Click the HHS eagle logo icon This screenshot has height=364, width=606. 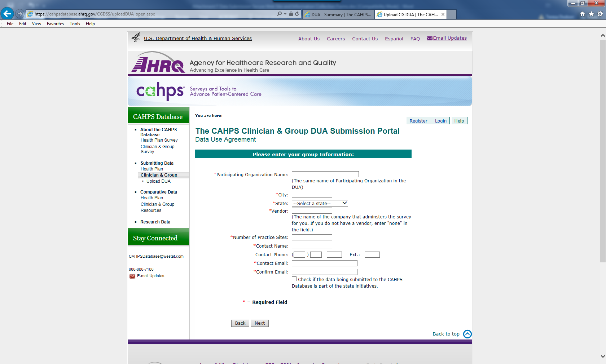click(136, 37)
